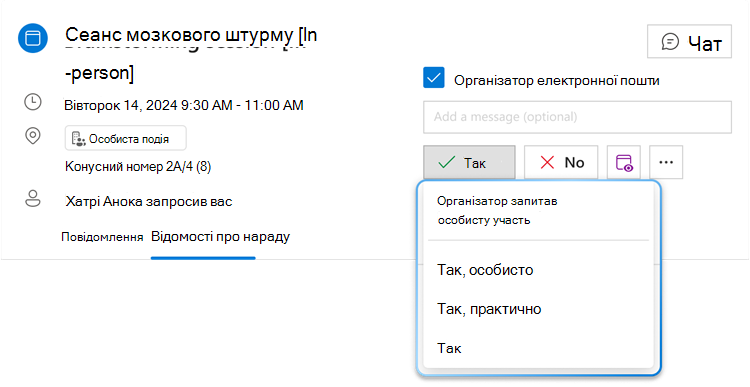Viewport: 750px width, 387px height.
Task: Click the Конусний номер 2A/4 (8) text
Action: 138,166
